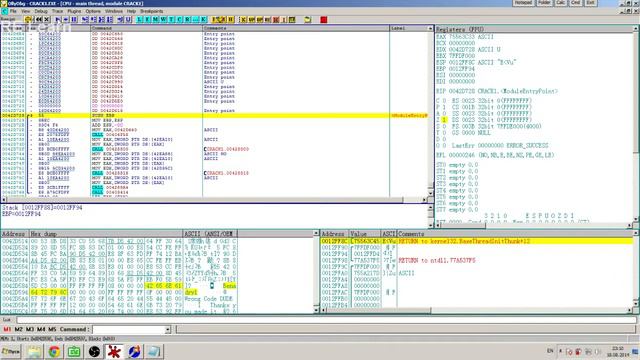Select the LastErr ERROR_SUCCESS line
This screenshot has width=640, height=360.
(500, 145)
